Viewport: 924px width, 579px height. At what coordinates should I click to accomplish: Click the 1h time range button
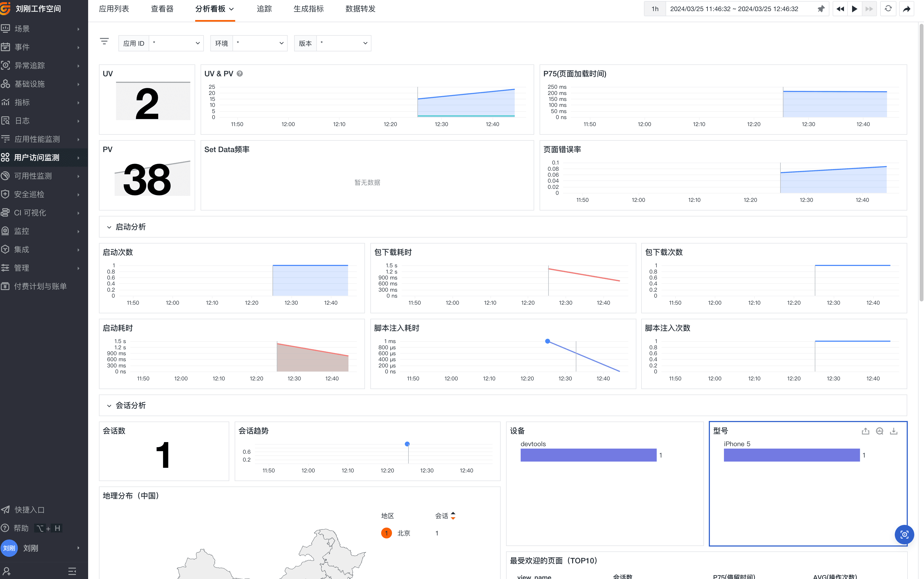[x=655, y=9]
